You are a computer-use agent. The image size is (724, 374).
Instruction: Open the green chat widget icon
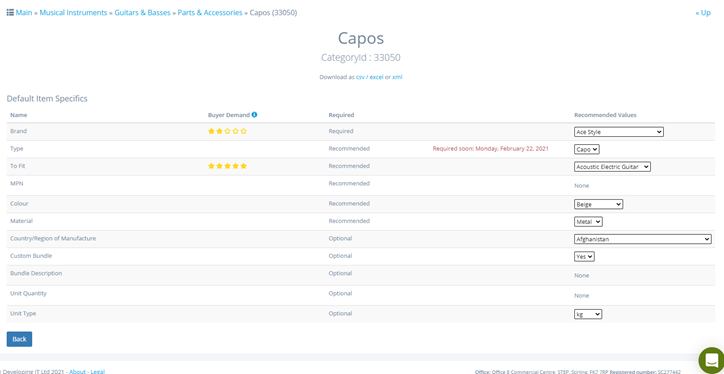pos(712,361)
